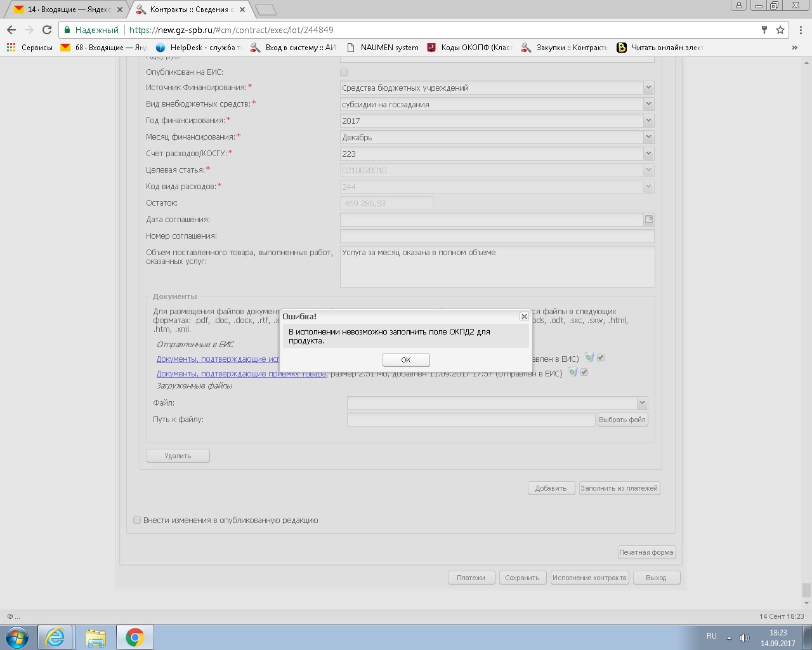Delete приемку товара document via trash icon
This screenshot has height=650, width=812.
click(573, 372)
